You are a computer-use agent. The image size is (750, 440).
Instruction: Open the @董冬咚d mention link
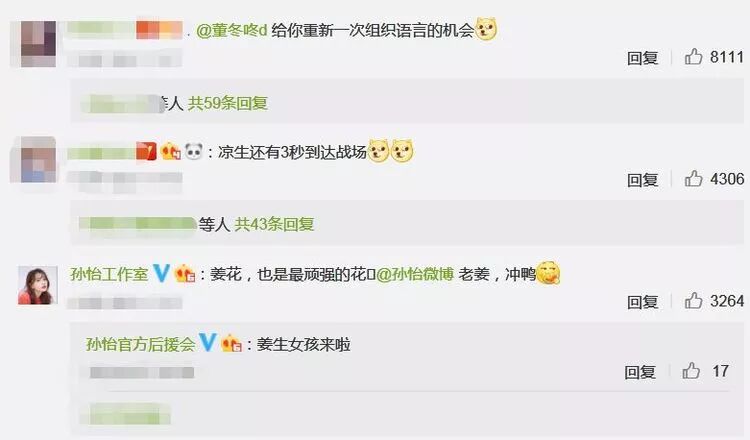[x=232, y=31]
